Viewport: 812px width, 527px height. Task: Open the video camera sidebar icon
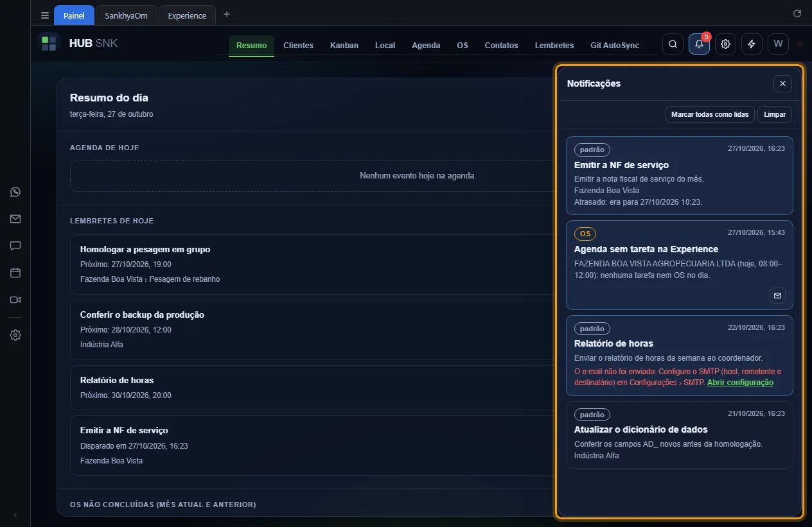(15, 300)
